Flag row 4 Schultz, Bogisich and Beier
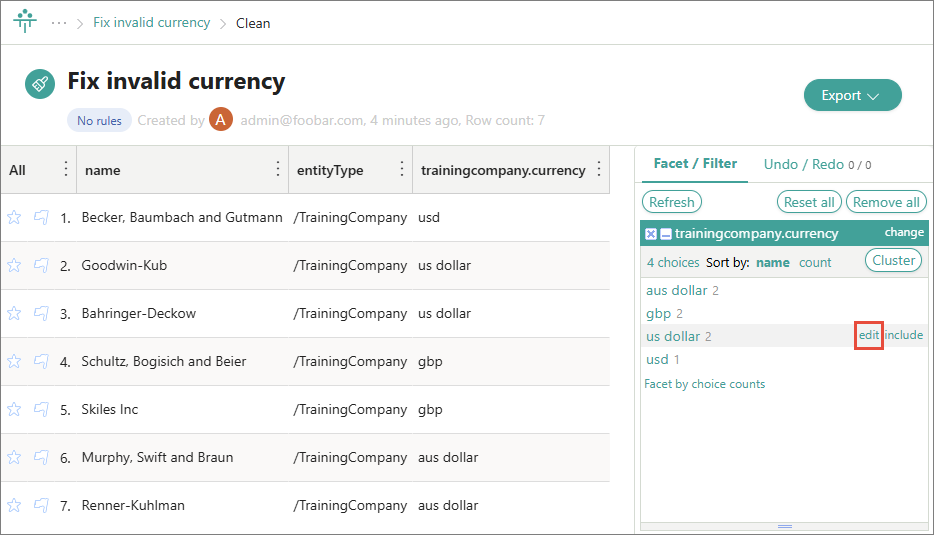The image size is (934, 535). 41,362
